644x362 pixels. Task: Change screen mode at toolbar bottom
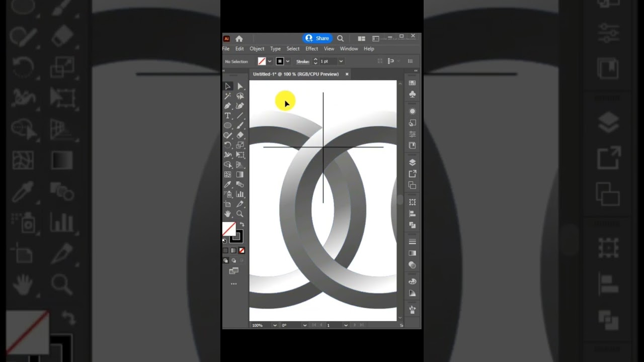click(233, 271)
